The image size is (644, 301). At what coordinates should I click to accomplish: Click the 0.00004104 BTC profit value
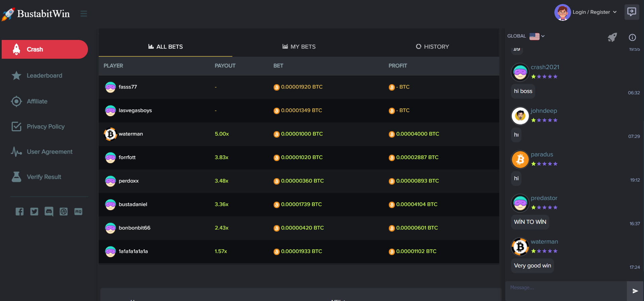(x=417, y=204)
